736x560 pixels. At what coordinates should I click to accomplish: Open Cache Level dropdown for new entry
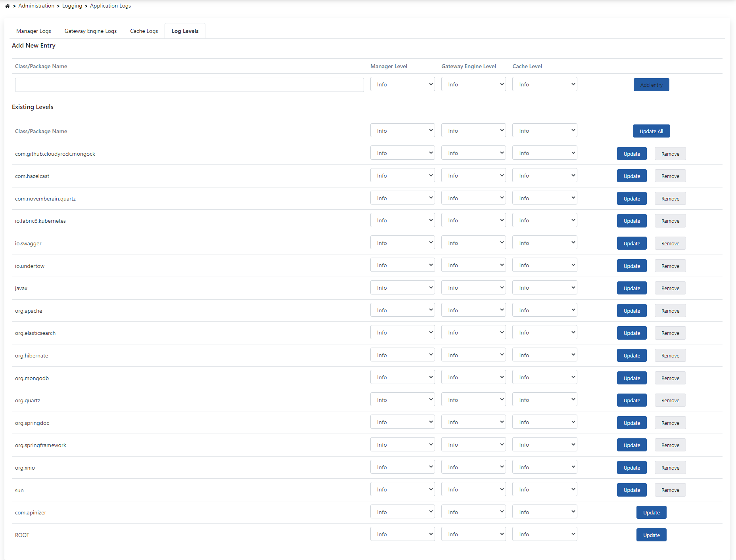click(x=544, y=84)
